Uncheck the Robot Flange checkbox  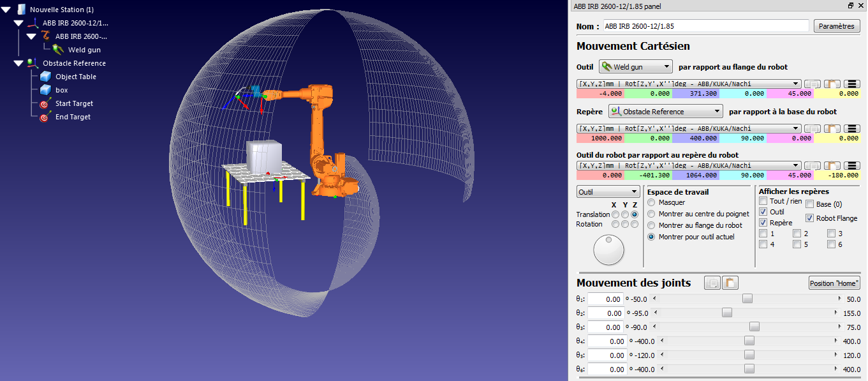[x=810, y=218]
